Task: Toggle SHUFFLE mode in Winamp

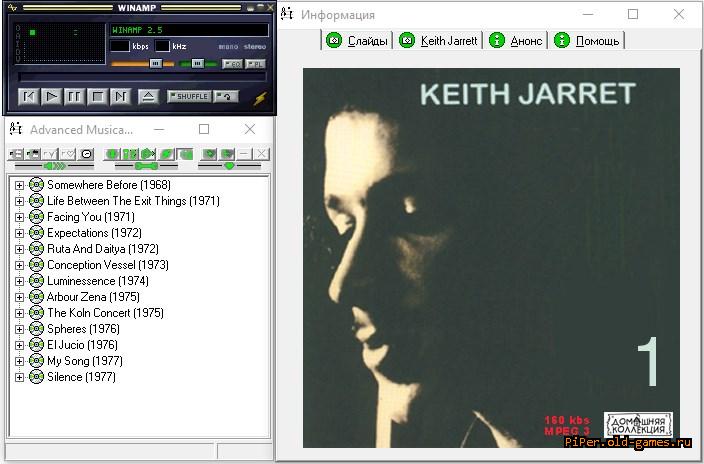Action: [x=189, y=97]
